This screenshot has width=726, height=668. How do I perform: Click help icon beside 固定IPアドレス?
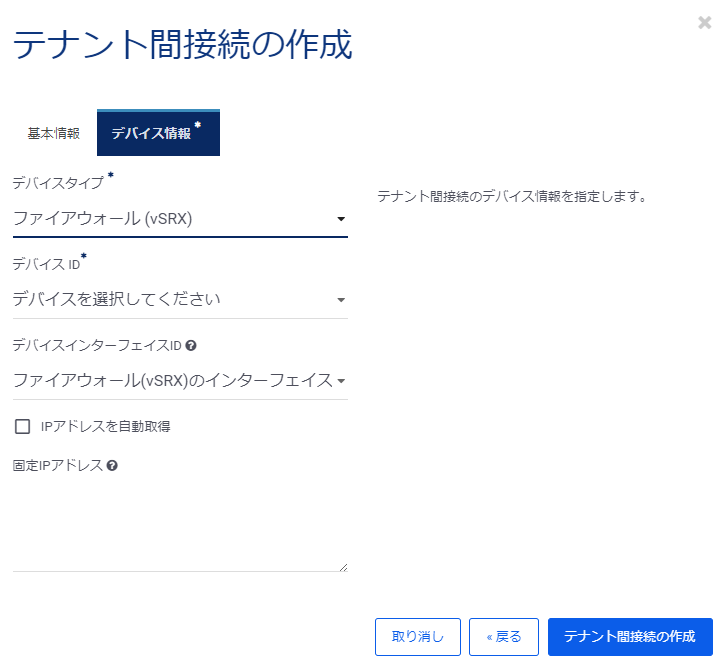(112, 465)
